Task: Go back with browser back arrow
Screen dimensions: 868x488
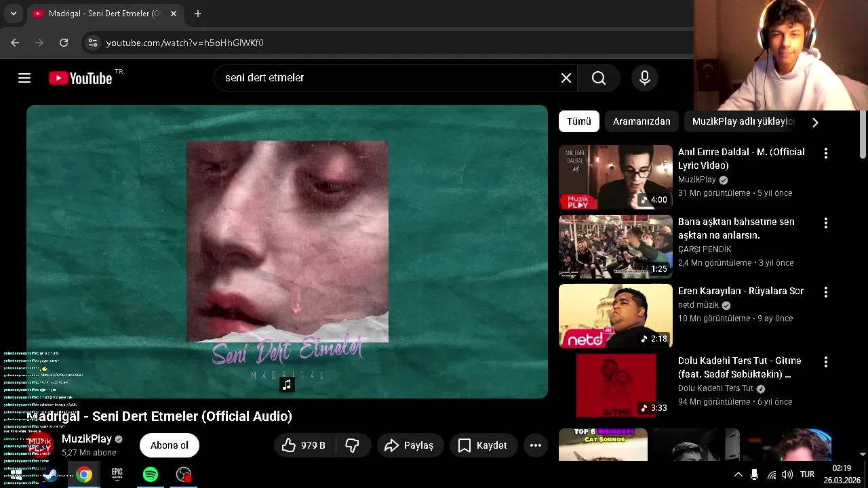Action: pos(15,43)
